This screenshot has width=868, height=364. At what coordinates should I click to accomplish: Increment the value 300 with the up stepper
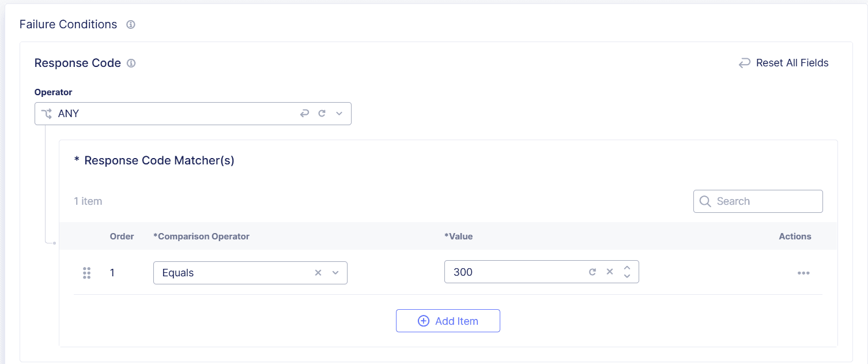[627, 268]
